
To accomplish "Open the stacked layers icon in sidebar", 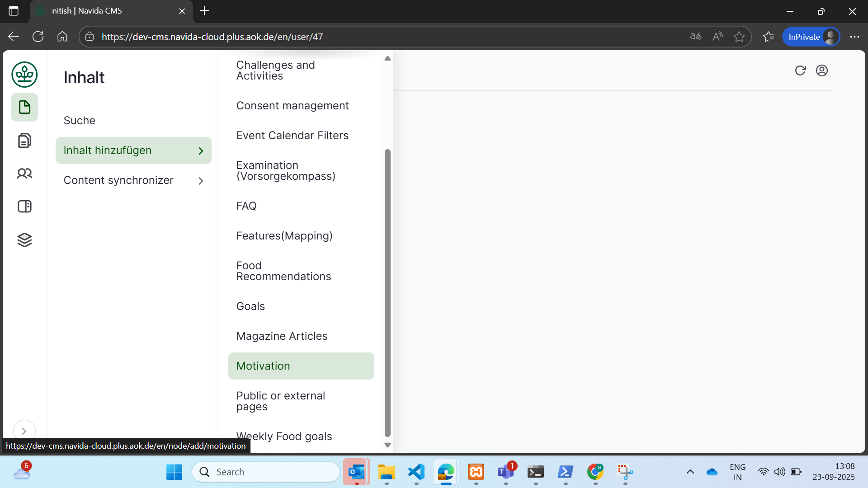I will coord(24,240).
